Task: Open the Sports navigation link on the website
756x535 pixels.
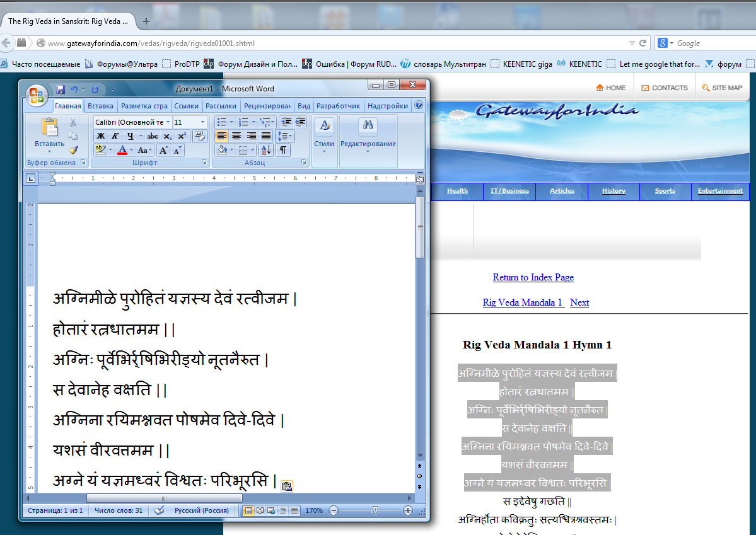Action: (x=665, y=191)
